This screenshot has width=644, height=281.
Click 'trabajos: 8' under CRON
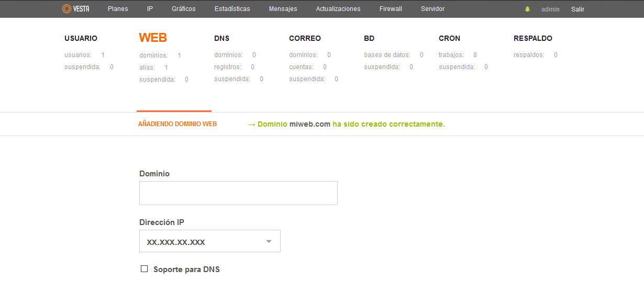[458, 55]
